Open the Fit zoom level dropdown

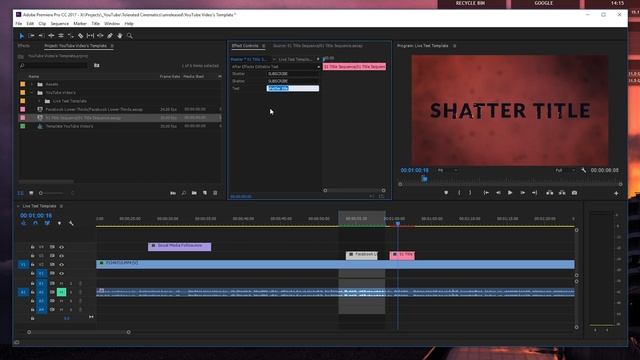click(447, 170)
